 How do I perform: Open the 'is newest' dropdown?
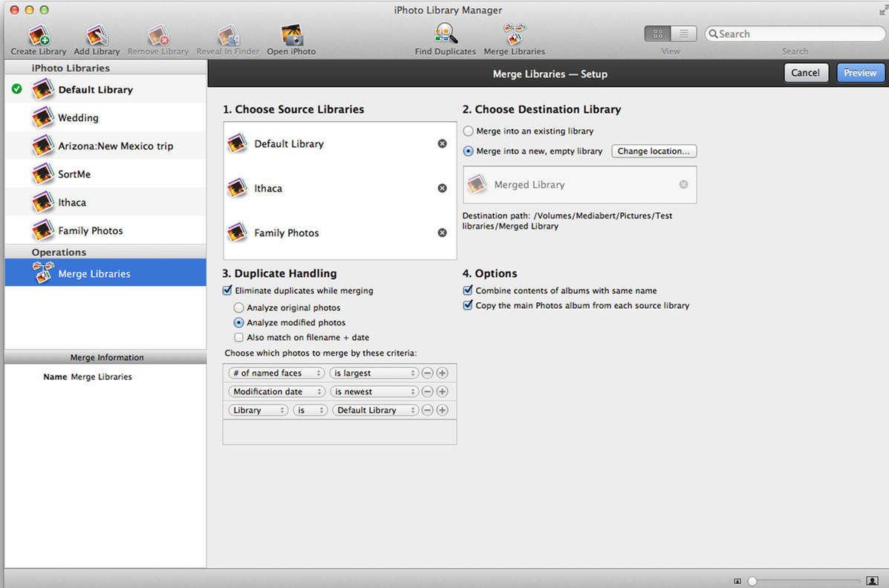coord(374,392)
